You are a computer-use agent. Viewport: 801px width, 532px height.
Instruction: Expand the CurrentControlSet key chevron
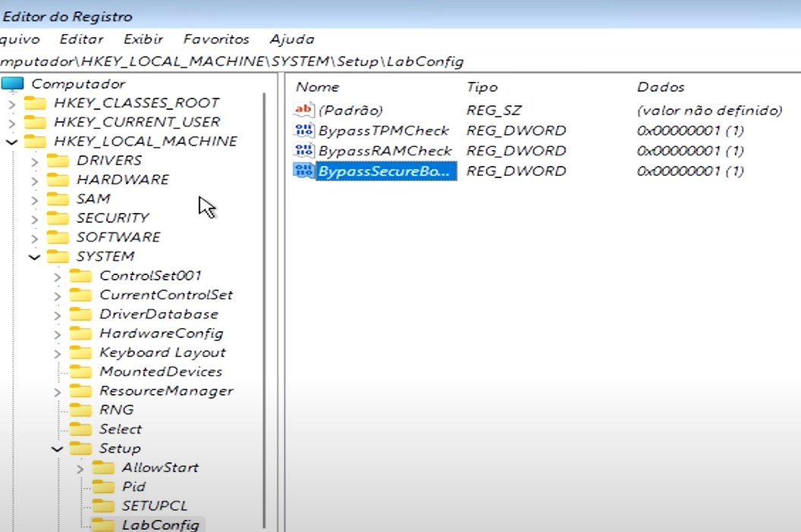click(x=57, y=296)
